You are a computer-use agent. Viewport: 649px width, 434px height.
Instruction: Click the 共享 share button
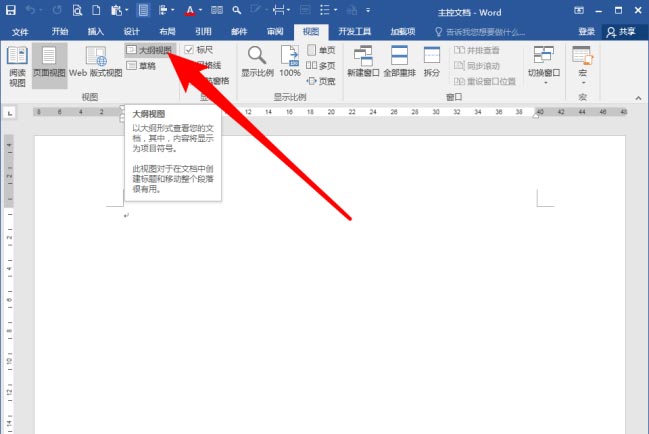point(622,32)
